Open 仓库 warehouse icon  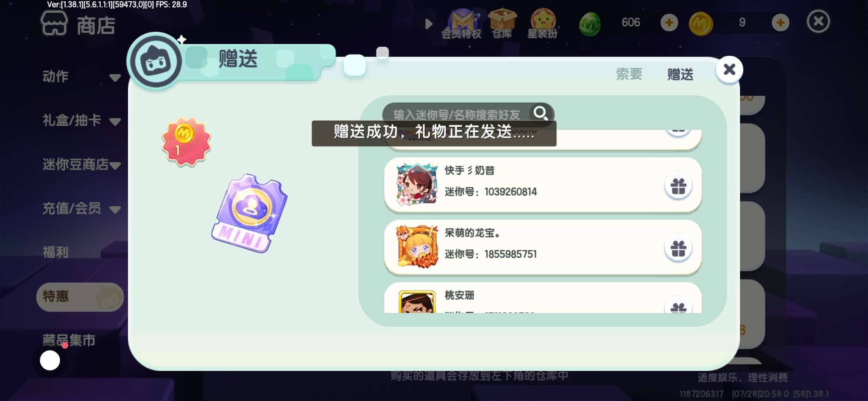(502, 24)
